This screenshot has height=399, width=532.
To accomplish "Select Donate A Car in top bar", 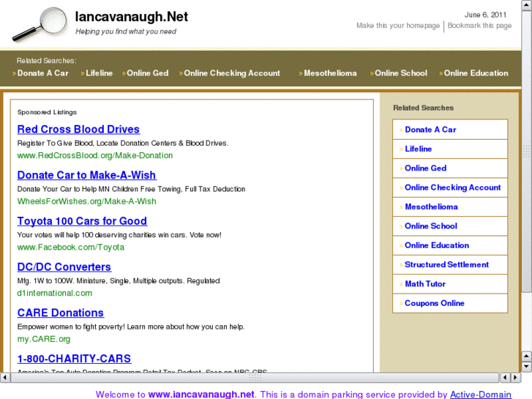I will pos(42,73).
